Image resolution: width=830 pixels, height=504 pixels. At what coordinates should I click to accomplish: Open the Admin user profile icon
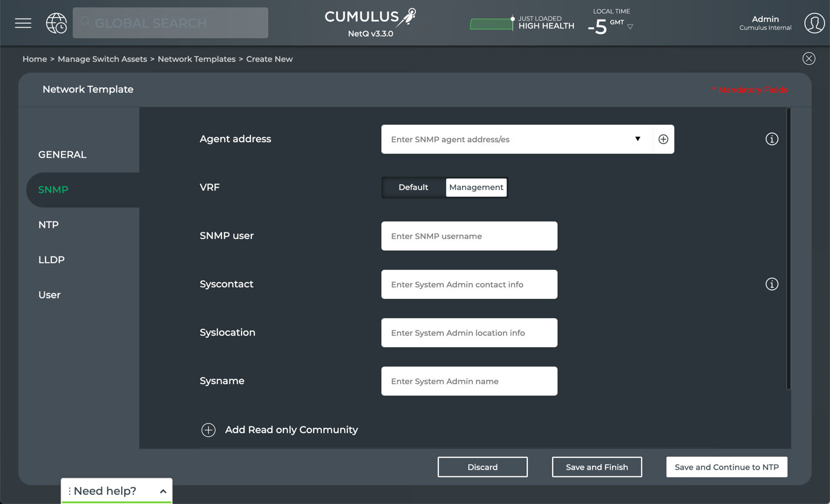(814, 23)
